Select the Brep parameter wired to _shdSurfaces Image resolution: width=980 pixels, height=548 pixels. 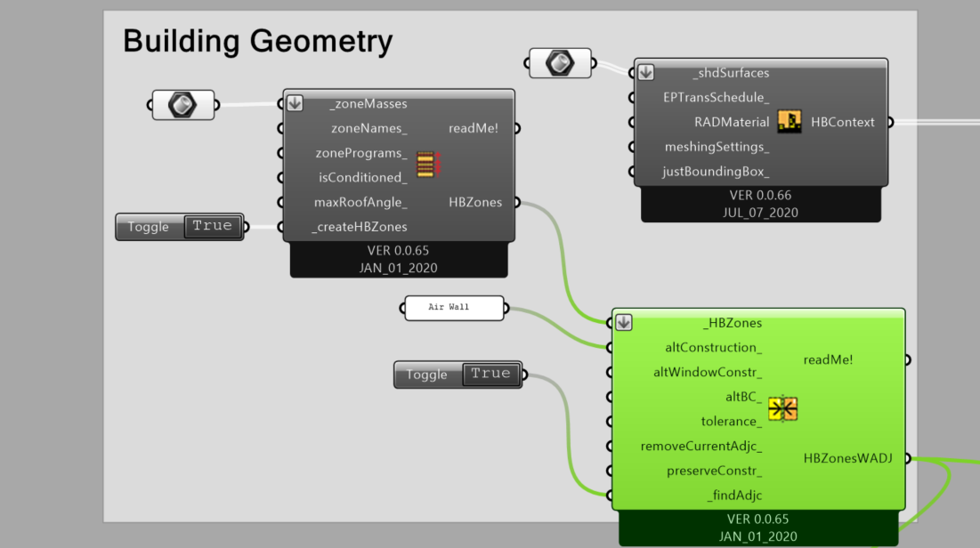pos(560,63)
